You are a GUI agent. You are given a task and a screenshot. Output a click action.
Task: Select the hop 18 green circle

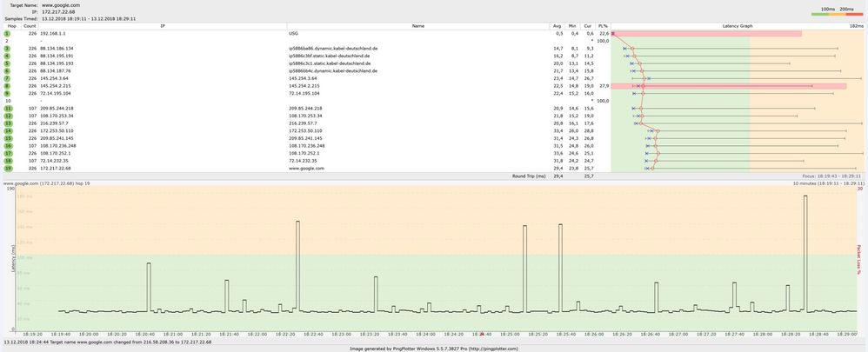(7, 161)
